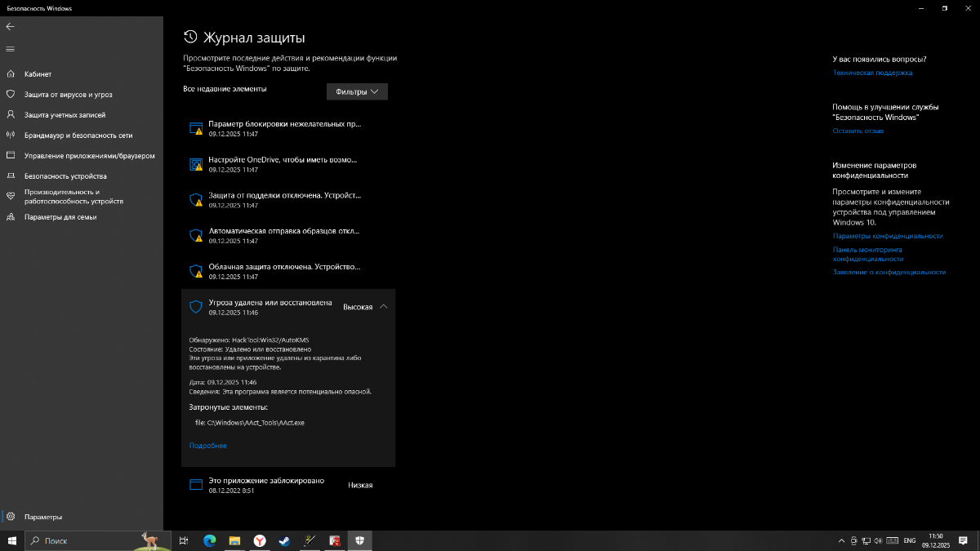Open Заявление о конфиденциальности link
The height and width of the screenshot is (551, 980).
[x=889, y=272]
